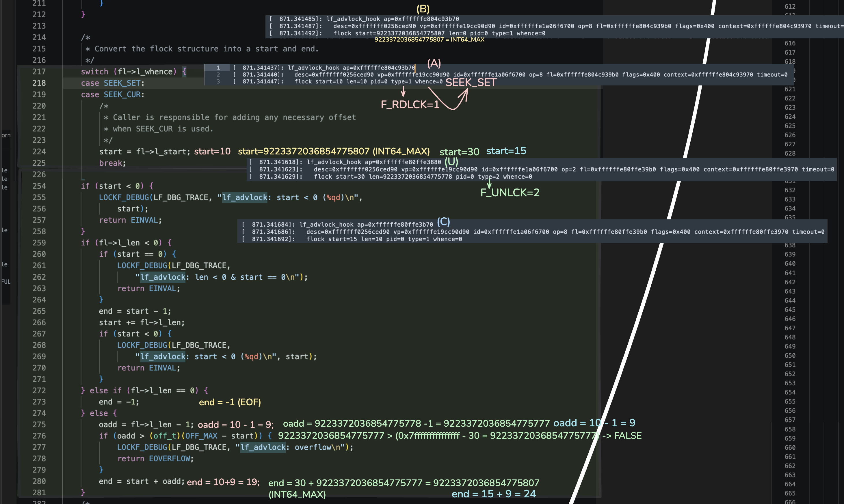Screen dimensions: 844x504
Task: Click 'if (fl->l_len < 0) {' line
Action: pos(127,243)
